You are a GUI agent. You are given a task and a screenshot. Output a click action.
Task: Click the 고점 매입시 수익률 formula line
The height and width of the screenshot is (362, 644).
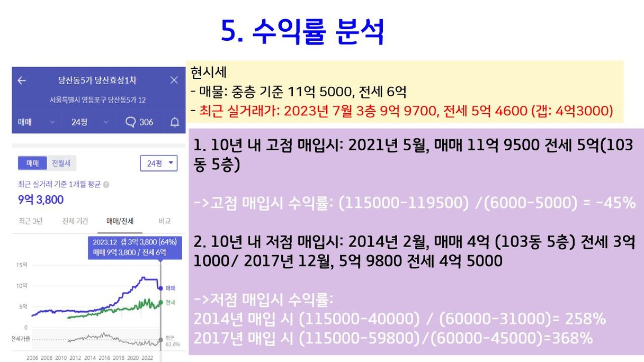coord(415,203)
